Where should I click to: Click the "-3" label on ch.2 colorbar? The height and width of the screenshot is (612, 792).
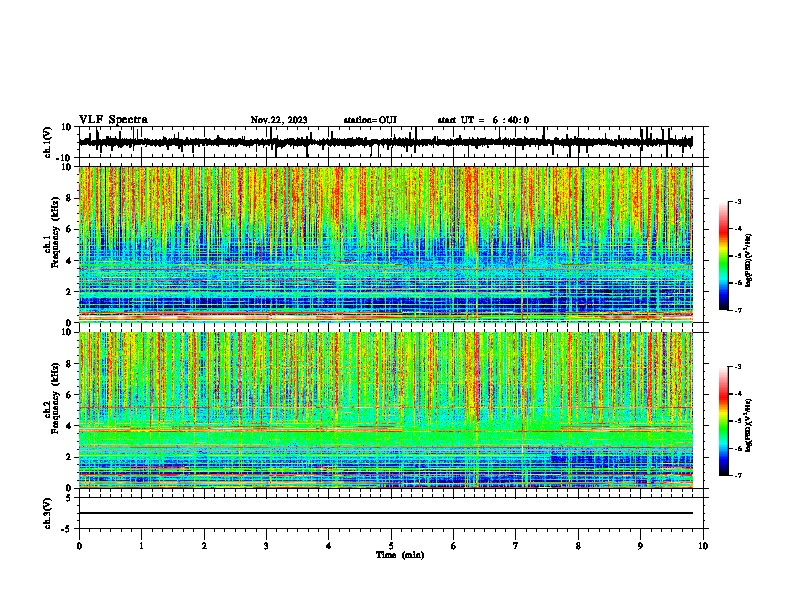point(737,367)
